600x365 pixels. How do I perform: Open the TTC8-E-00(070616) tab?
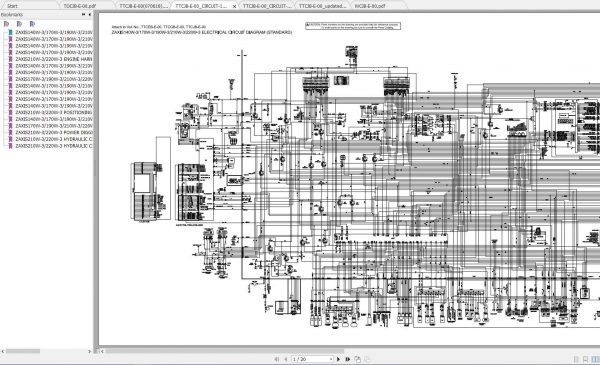[x=143, y=6]
